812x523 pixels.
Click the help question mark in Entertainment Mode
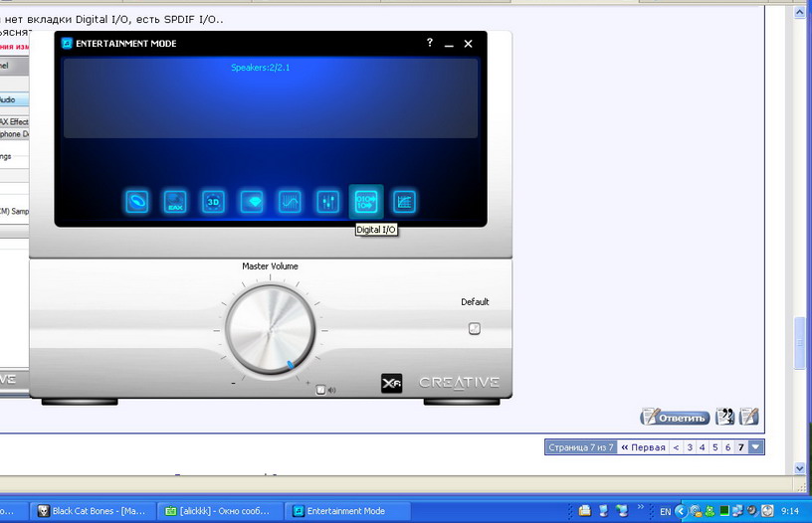429,43
